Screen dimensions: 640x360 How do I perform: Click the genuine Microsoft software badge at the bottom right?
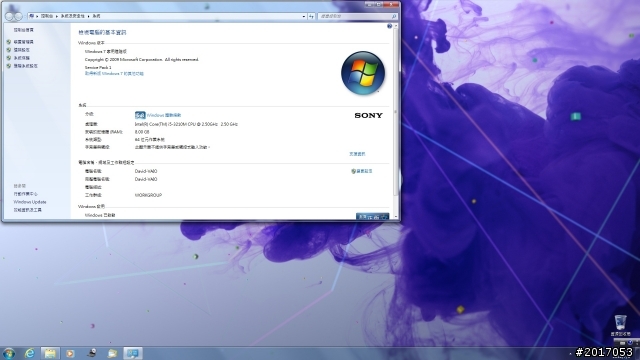coord(372,216)
